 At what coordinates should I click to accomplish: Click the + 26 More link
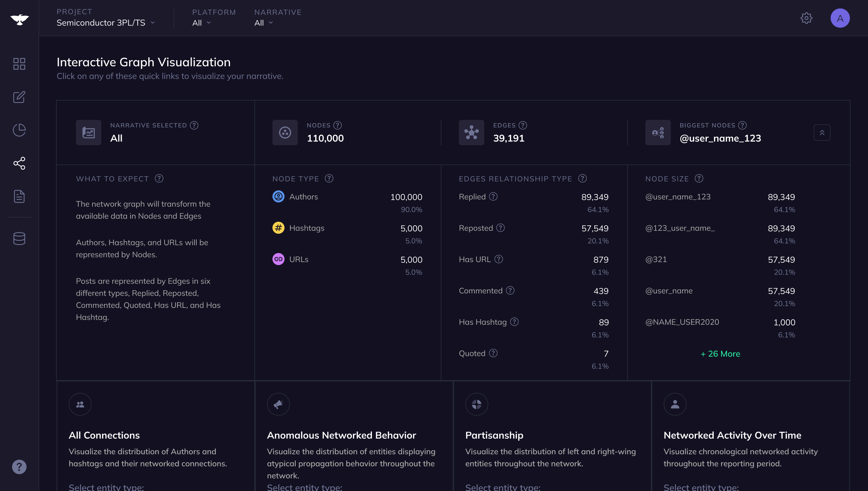tap(720, 354)
